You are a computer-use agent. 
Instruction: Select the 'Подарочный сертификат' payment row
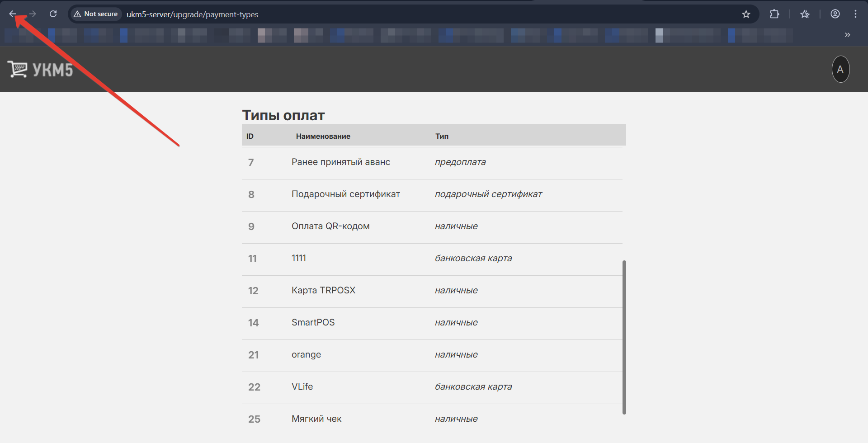pos(346,194)
